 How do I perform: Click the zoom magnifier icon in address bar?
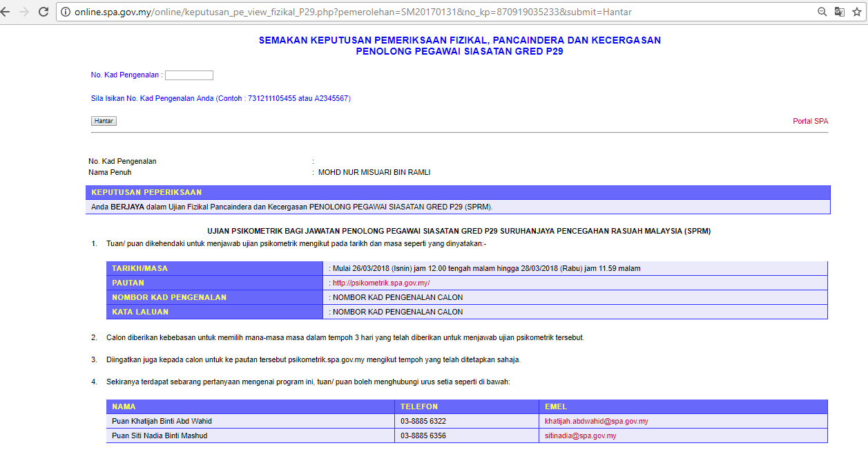click(x=822, y=12)
